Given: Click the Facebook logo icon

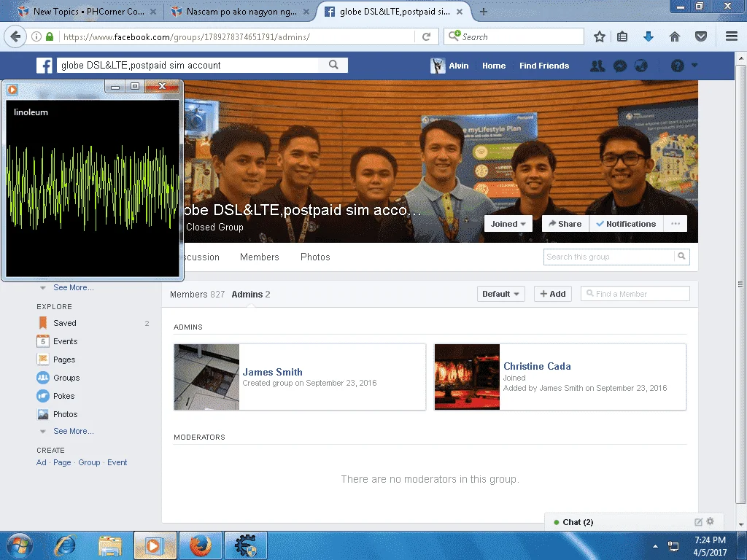Looking at the screenshot, I should tap(44, 65).
